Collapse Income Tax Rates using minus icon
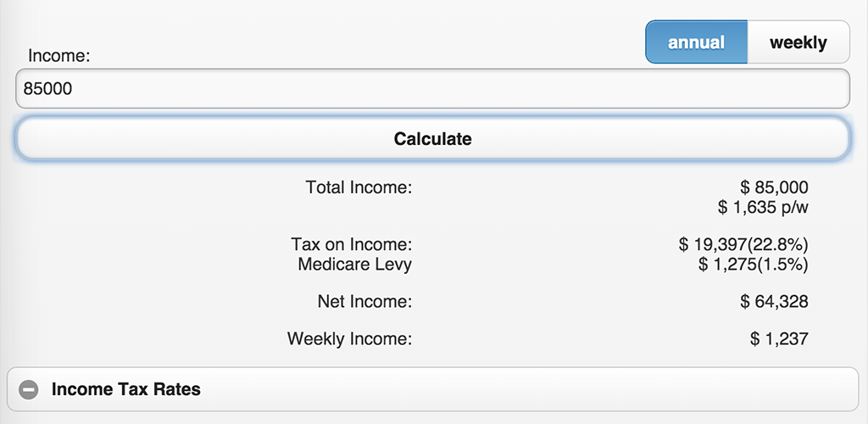868x424 pixels. click(29, 390)
